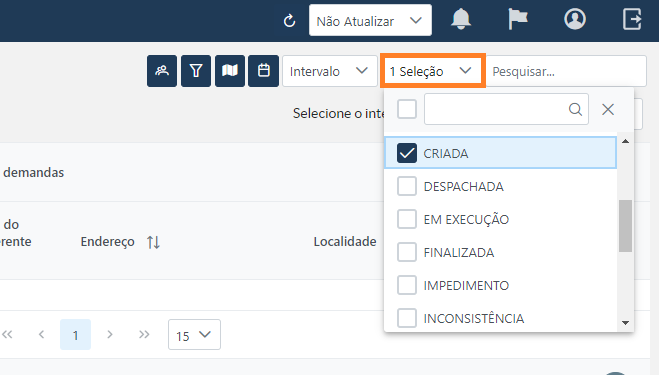Click the magnifier icon in dropdown filter
The width and height of the screenshot is (659, 375).
pos(575,109)
